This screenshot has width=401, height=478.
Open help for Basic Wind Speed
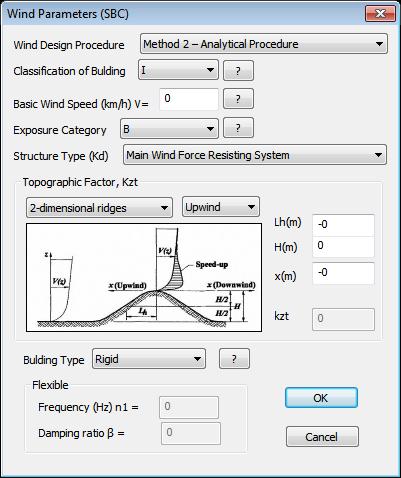(x=238, y=99)
